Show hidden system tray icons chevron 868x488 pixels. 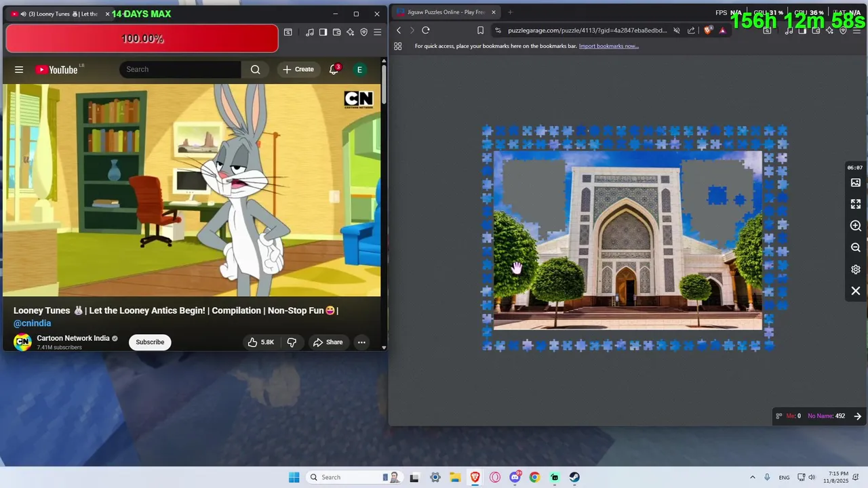(752, 477)
